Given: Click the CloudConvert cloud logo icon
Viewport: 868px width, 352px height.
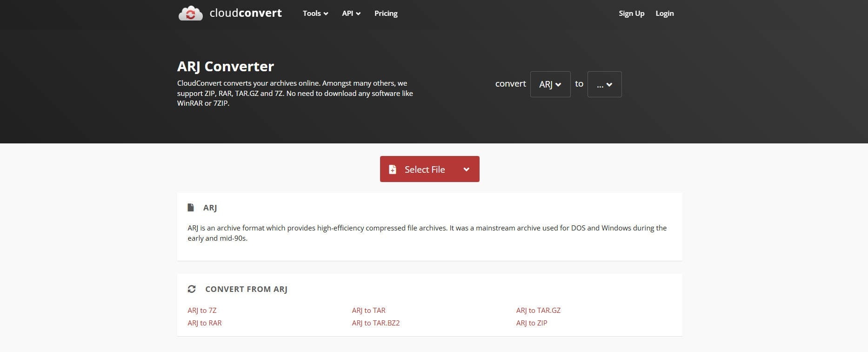Looking at the screenshot, I should [190, 13].
